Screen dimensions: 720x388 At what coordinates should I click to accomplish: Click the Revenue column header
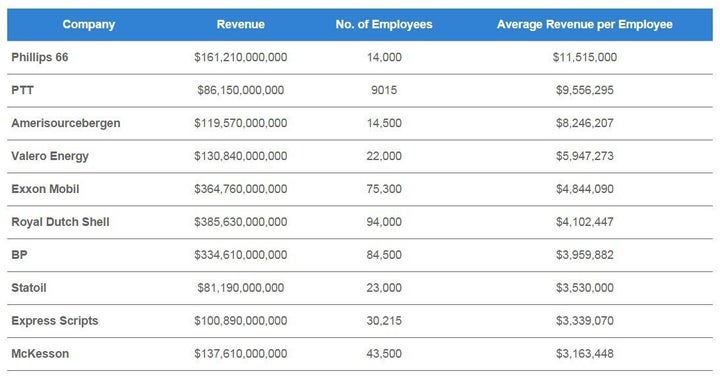(x=241, y=24)
